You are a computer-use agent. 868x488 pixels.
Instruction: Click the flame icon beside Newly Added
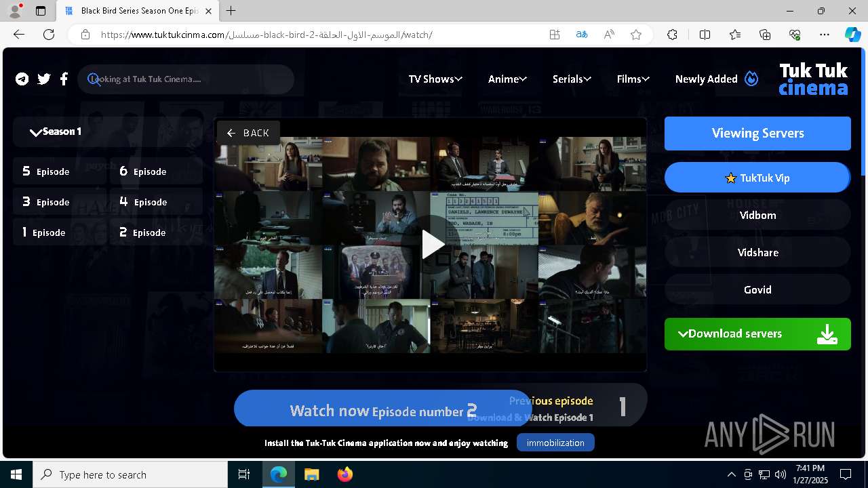point(751,79)
